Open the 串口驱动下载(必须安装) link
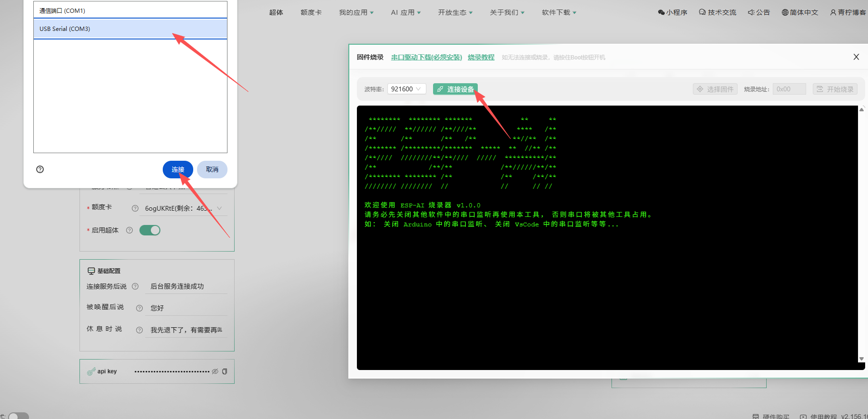This screenshot has width=868, height=419. 426,57
